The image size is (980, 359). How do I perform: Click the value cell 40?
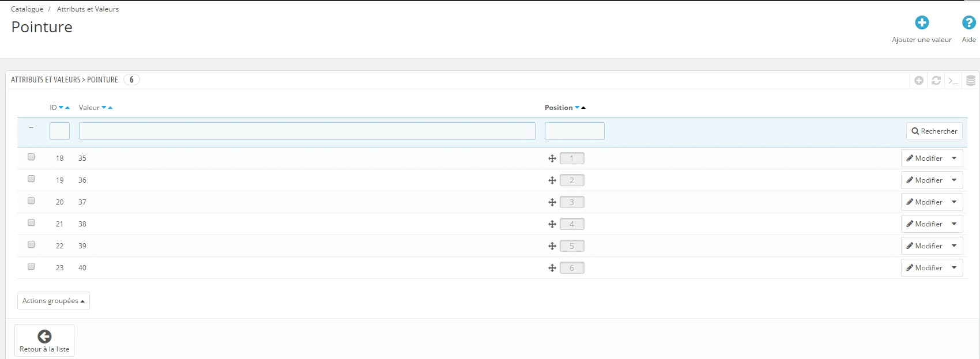point(82,268)
